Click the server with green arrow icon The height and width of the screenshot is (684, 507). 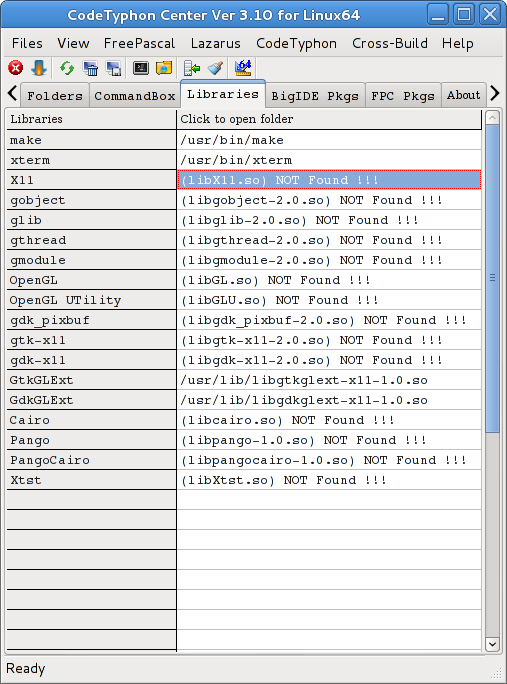[192, 68]
